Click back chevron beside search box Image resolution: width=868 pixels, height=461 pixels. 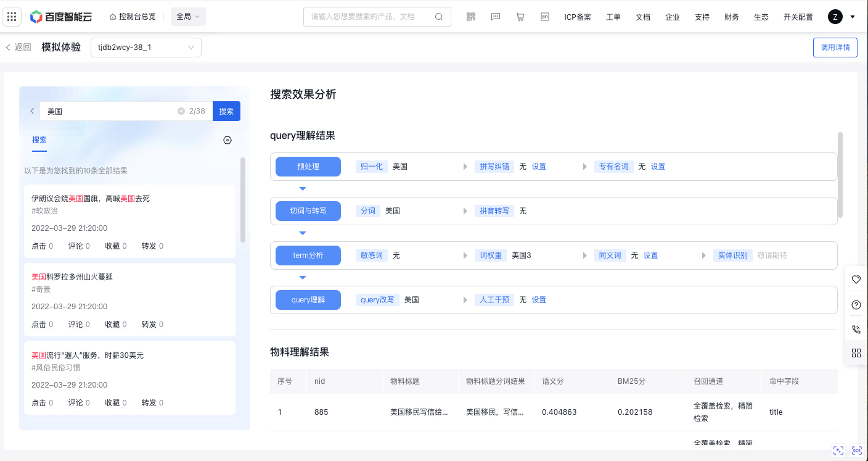click(32, 111)
